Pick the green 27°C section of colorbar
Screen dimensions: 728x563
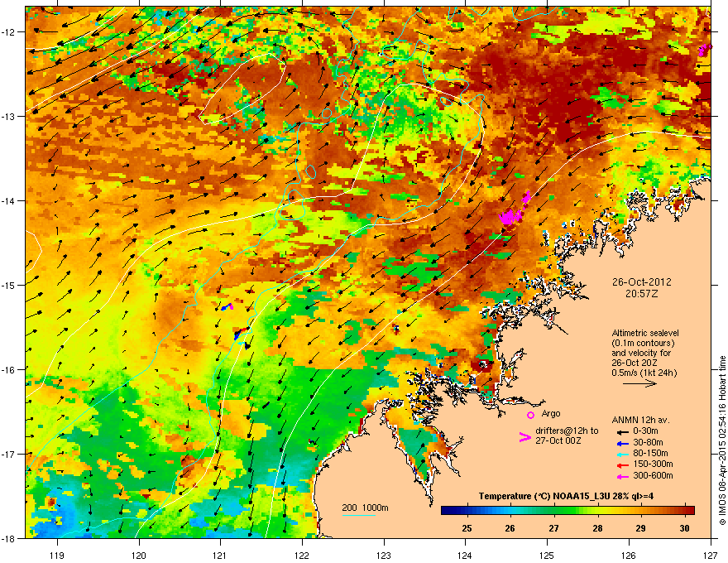click(x=553, y=511)
